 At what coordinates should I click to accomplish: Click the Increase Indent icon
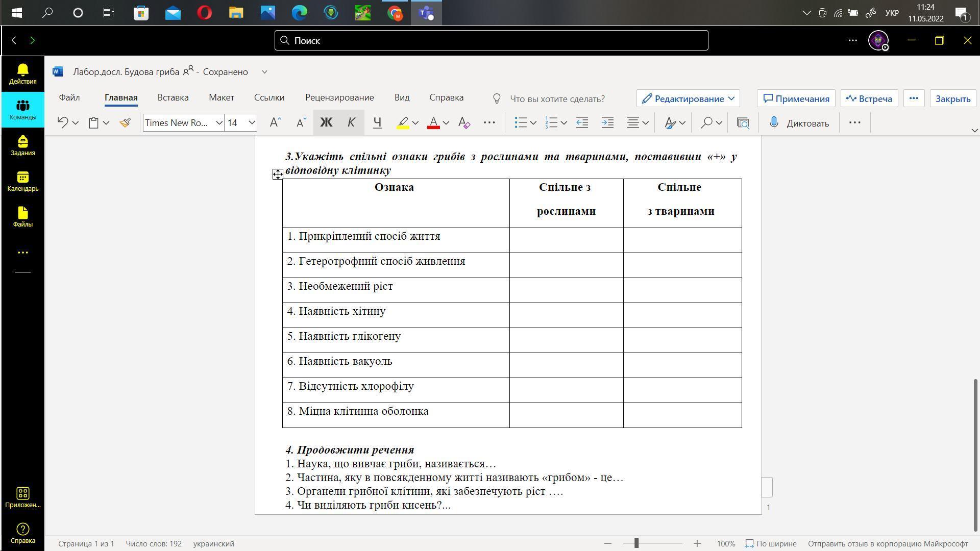(607, 122)
